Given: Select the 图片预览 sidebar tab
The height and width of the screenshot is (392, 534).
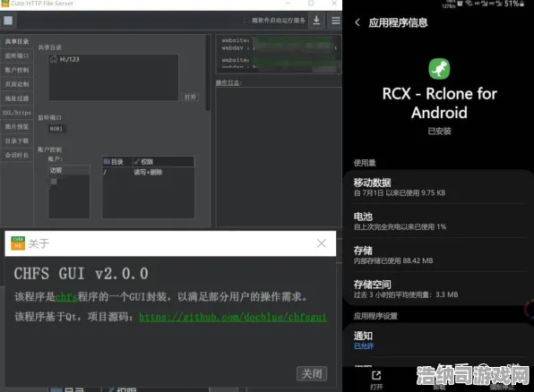Looking at the screenshot, I should pyautogui.click(x=17, y=126).
